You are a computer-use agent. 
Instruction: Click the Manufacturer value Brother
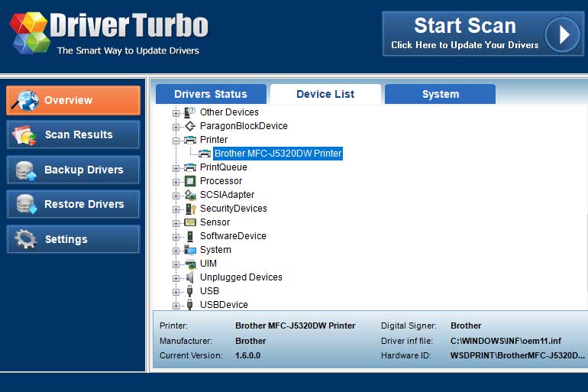click(250, 341)
